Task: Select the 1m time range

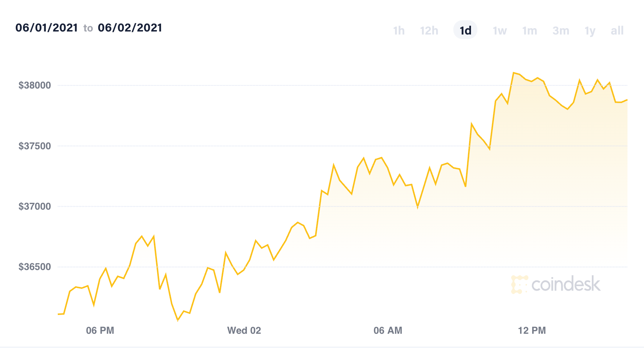Action: click(530, 30)
